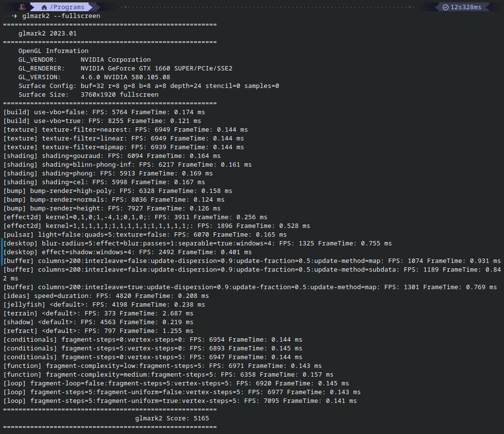Click the [loop] fragment-uniform=false line
Viewport: 504px width, 434px height.
pyautogui.click(x=182, y=392)
